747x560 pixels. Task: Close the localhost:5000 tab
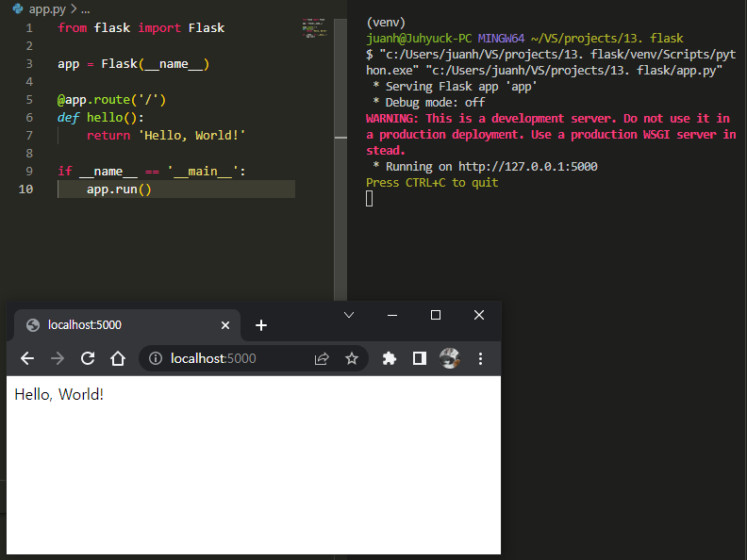point(225,325)
